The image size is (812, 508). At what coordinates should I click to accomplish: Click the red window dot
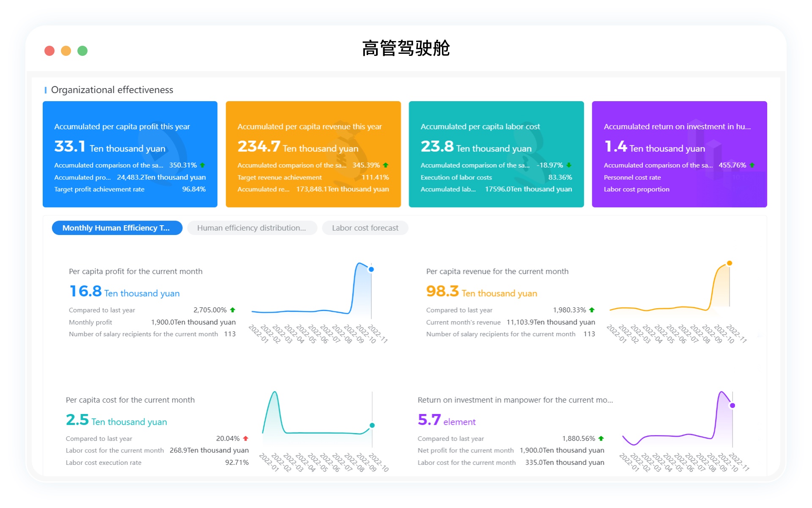pos(49,51)
